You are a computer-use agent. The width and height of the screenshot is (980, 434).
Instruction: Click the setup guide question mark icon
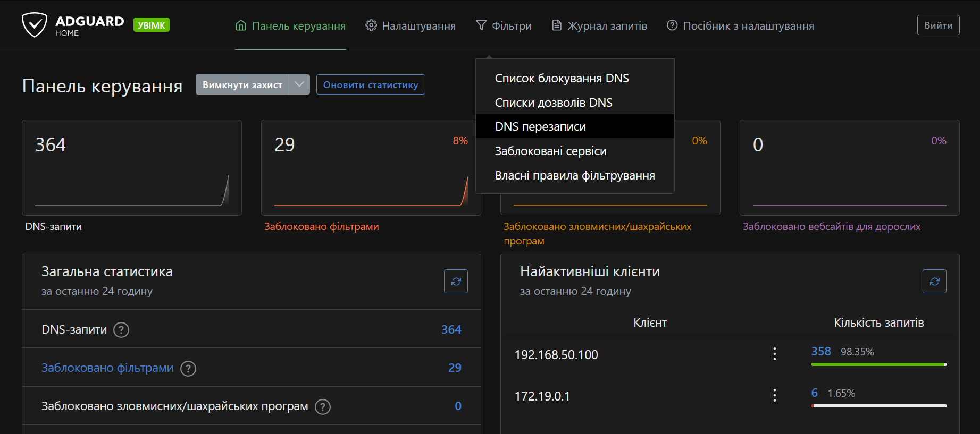coord(672,25)
